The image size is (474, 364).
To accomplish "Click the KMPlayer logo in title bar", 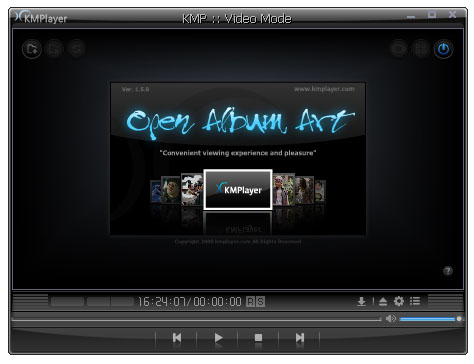I will (x=41, y=17).
